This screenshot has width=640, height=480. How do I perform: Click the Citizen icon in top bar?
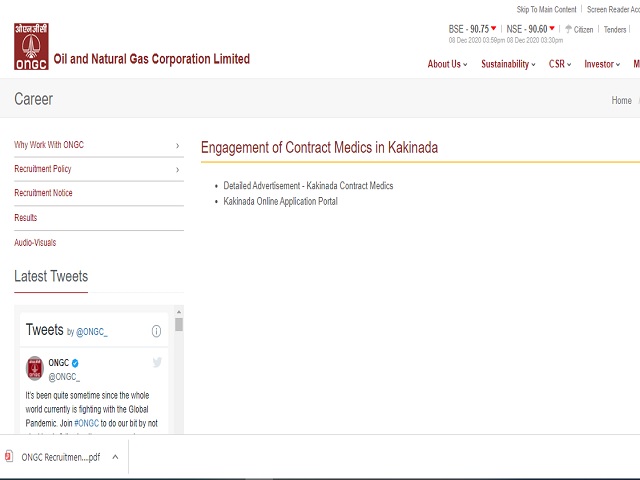[568, 29]
